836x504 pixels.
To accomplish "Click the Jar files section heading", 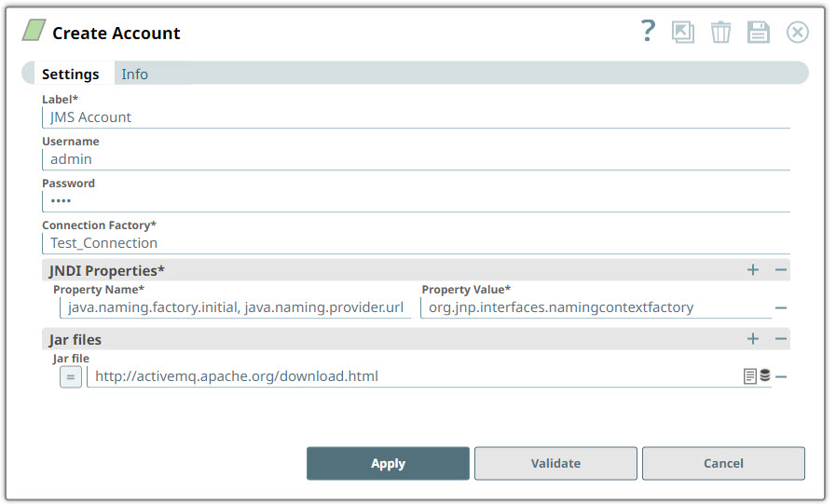I will [x=75, y=339].
